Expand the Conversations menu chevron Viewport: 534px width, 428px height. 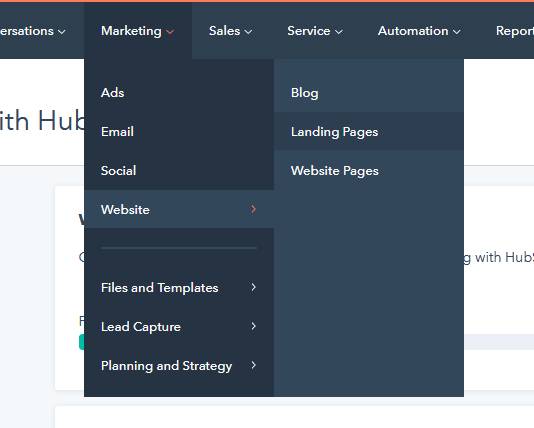coord(62,32)
